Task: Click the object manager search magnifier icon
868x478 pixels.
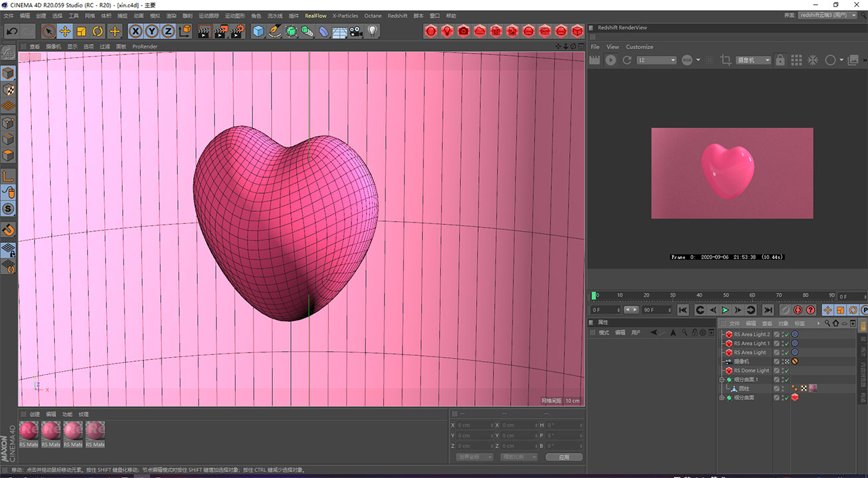Action: tap(827, 323)
